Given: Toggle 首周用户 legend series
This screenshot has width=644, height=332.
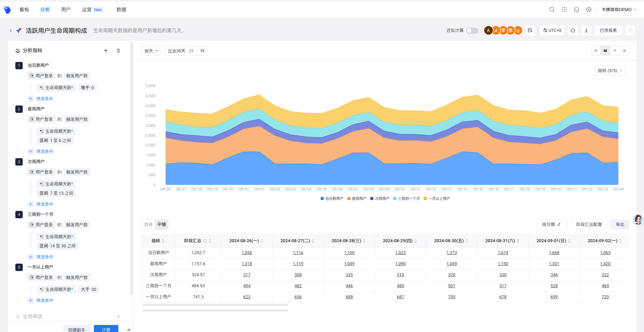Looking at the screenshot, I should pyautogui.click(x=357, y=199).
